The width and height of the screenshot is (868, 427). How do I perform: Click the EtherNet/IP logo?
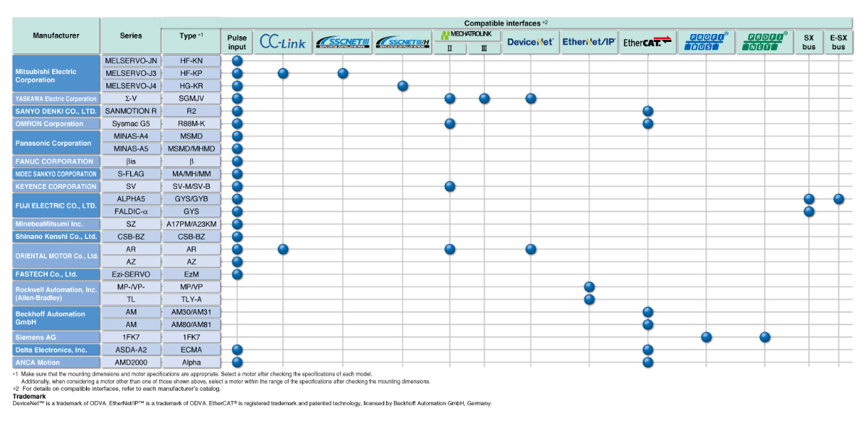click(589, 42)
